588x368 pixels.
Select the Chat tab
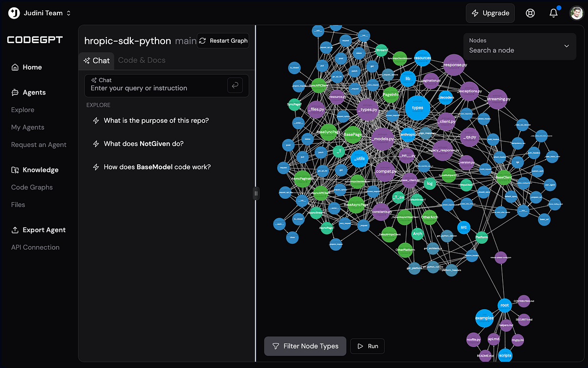(97, 60)
